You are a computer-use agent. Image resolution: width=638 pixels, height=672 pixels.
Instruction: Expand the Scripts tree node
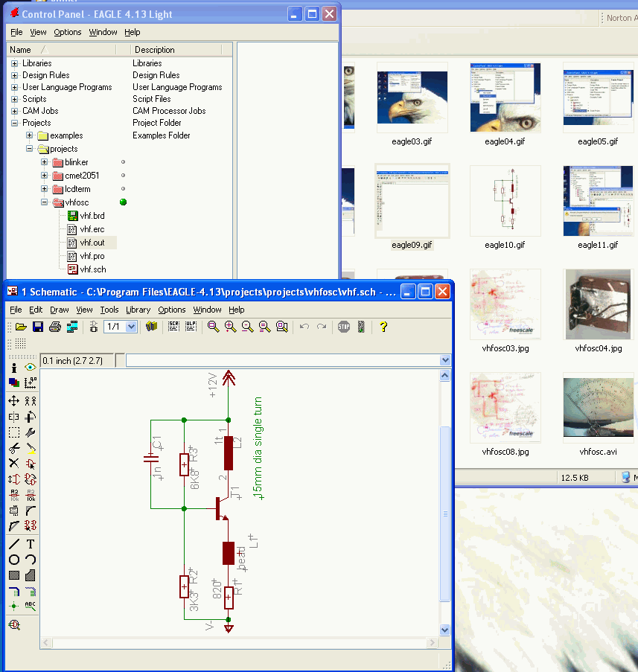15,99
